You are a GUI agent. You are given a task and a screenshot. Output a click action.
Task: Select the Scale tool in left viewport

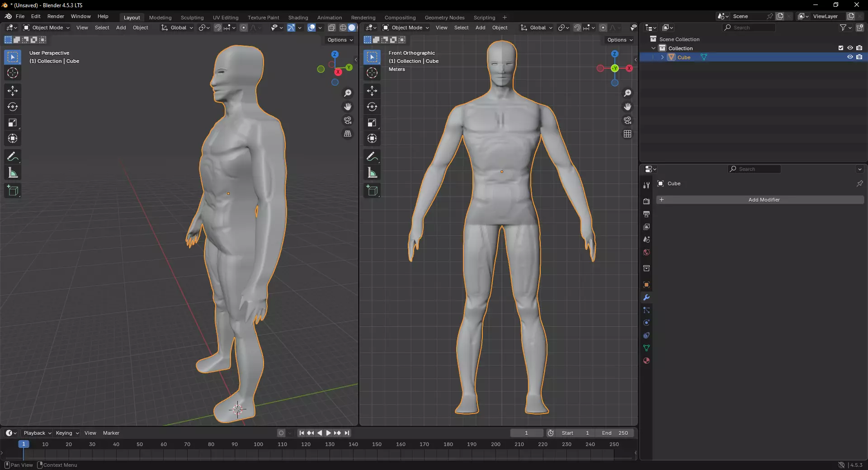click(x=13, y=122)
